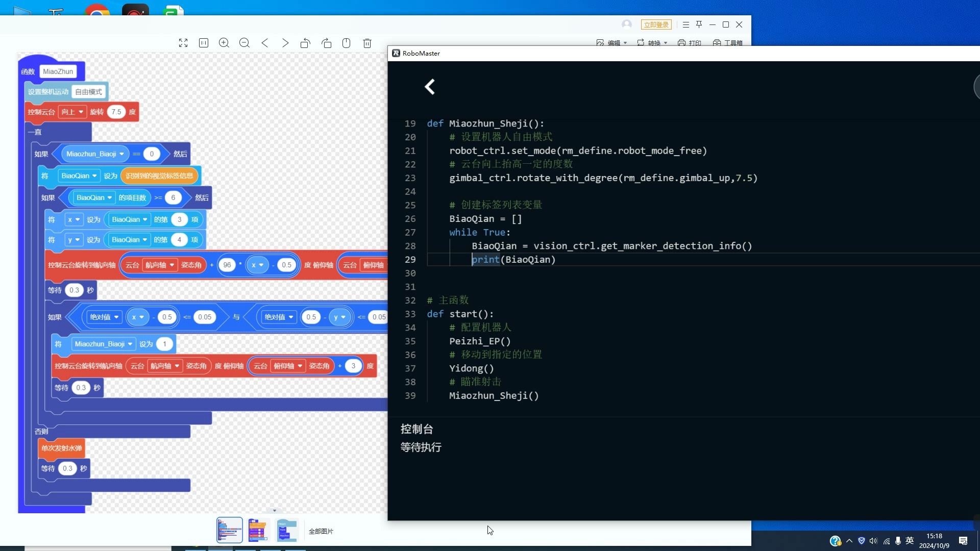Open the hamburger main menu
Viewport: 980px width, 551px height.
[686, 24]
